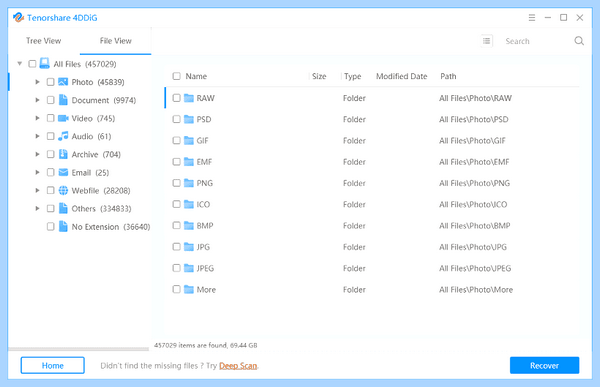Select the Others (334833) tree item
The height and width of the screenshot is (387, 600).
click(x=101, y=208)
